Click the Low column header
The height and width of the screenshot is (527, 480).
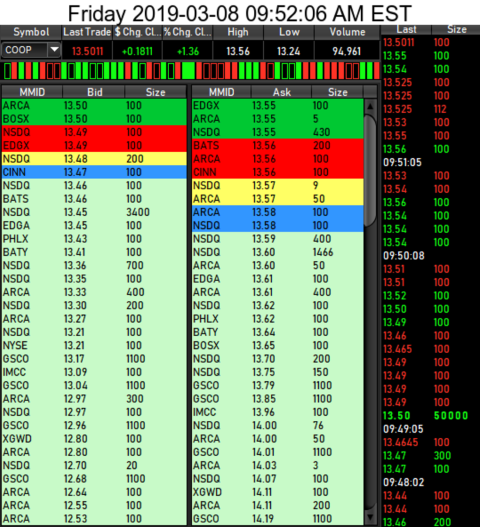289,32
